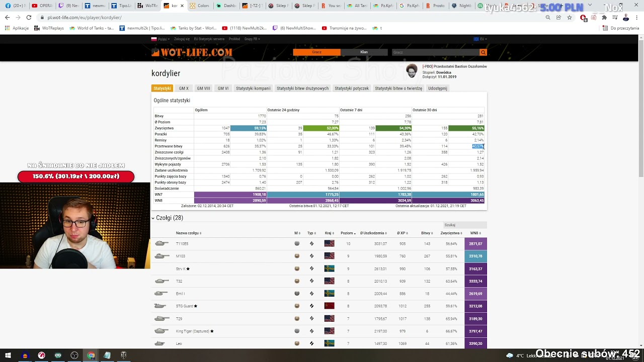Image resolution: width=644 pixels, height=362 pixels.
Task: Open the Tanks by Stat bookmark
Action: tap(194, 28)
